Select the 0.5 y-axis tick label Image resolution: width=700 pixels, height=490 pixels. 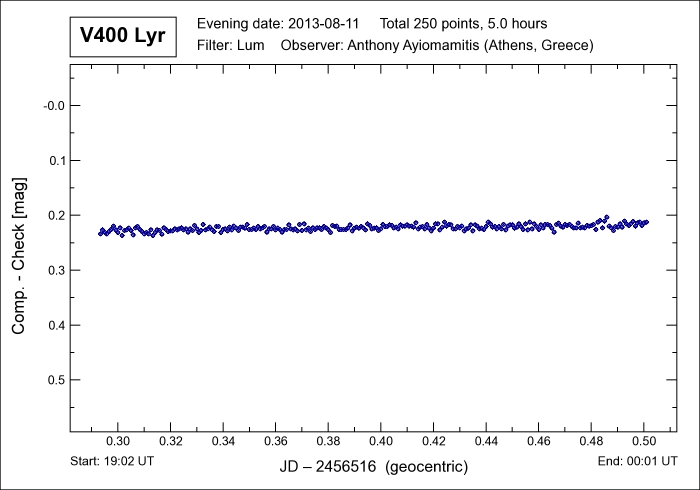pos(54,381)
